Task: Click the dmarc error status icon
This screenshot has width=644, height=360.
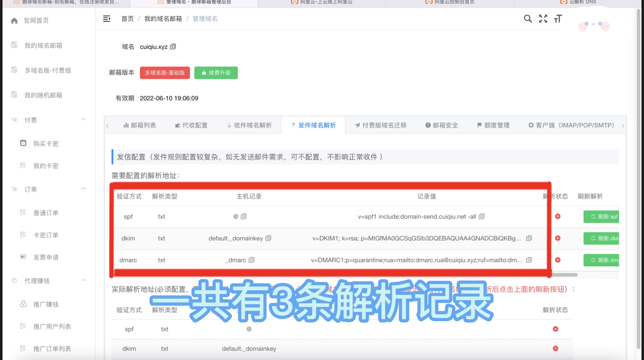Action: pyautogui.click(x=557, y=260)
